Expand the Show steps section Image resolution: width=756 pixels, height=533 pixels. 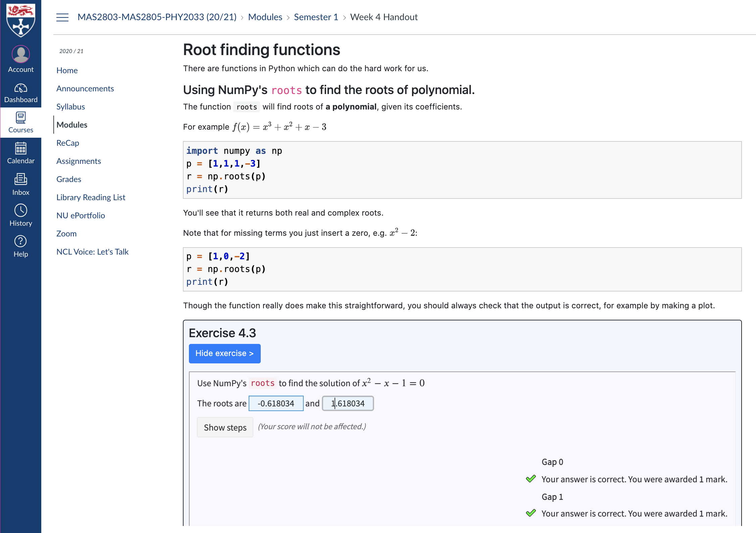(x=225, y=427)
